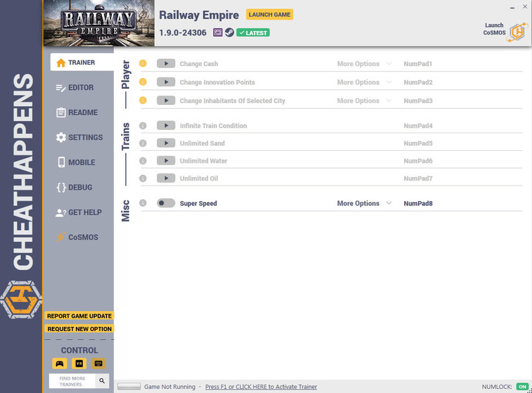Select the gamepad control icon
This screenshot has height=393, width=532.
pyautogui.click(x=60, y=363)
